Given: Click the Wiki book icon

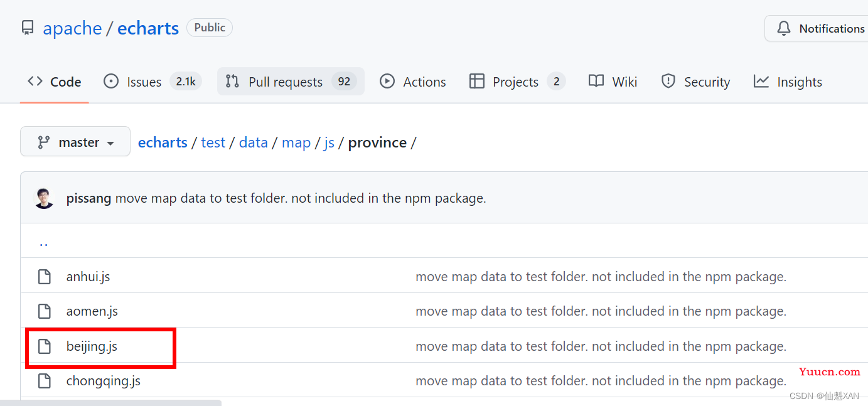Looking at the screenshot, I should point(596,82).
